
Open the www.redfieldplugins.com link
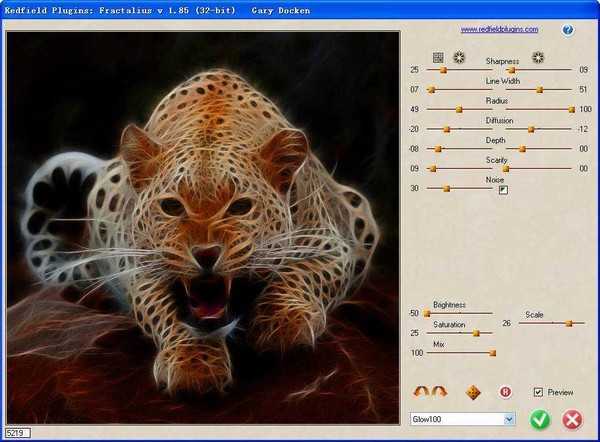tap(499, 30)
